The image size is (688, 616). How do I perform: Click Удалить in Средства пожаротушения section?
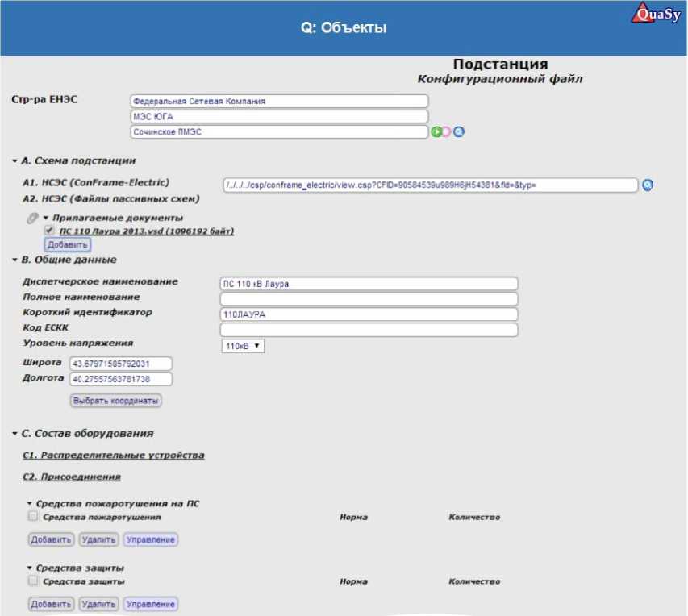point(98,539)
